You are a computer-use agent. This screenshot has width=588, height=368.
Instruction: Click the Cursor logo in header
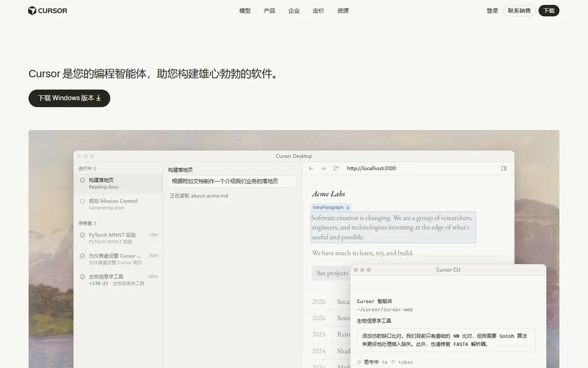tap(48, 10)
